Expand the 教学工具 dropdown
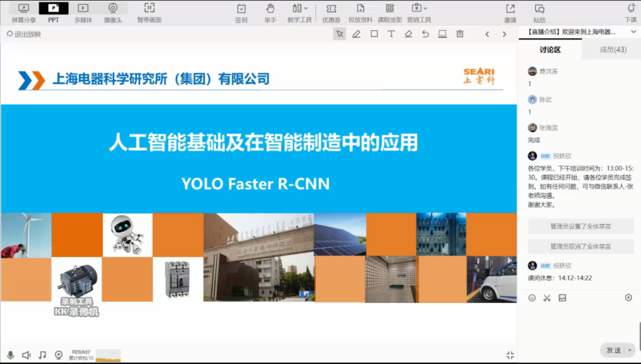641x364 pixels. click(x=300, y=12)
